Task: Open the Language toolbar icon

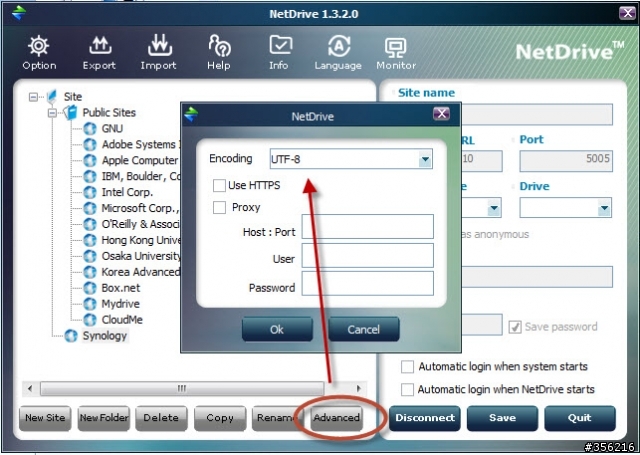Action: (x=339, y=46)
